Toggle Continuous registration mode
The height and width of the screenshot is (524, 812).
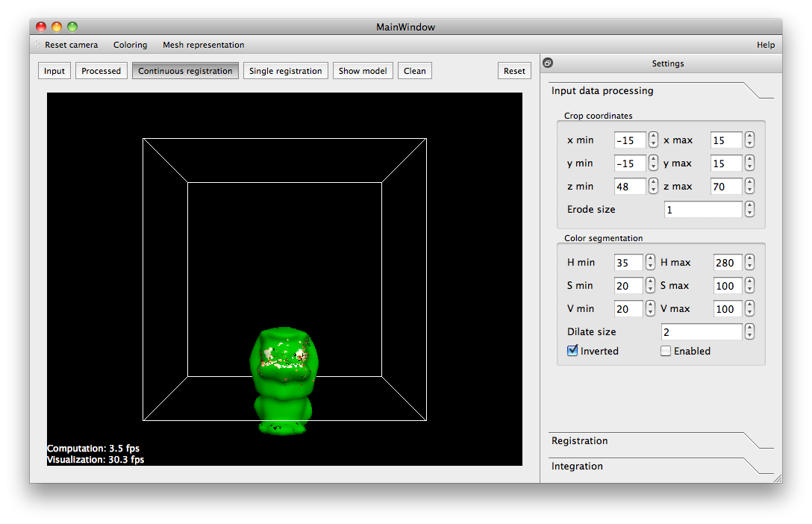pyautogui.click(x=185, y=71)
